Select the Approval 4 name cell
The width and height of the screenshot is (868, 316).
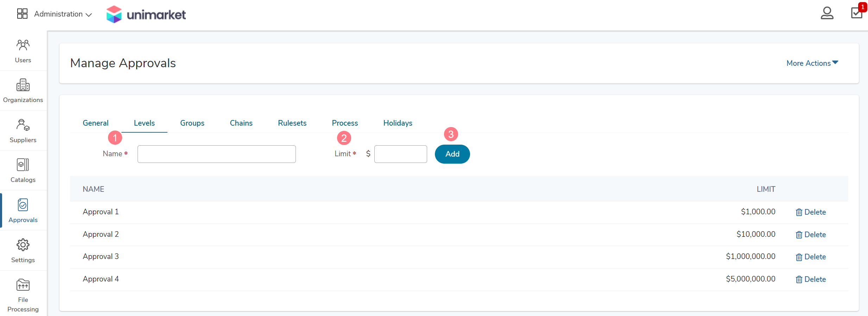[x=101, y=279]
